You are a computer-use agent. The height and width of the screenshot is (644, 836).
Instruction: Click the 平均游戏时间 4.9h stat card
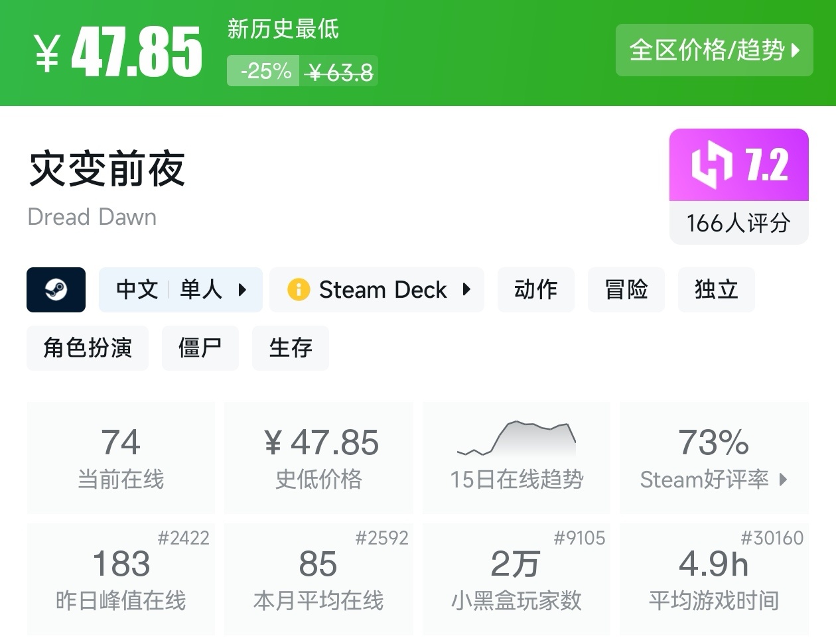(714, 579)
